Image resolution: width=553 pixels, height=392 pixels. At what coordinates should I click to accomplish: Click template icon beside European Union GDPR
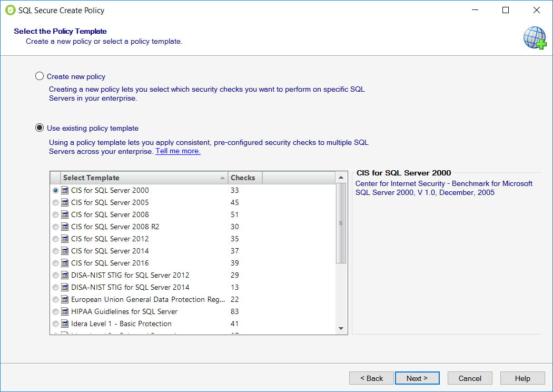click(x=65, y=300)
